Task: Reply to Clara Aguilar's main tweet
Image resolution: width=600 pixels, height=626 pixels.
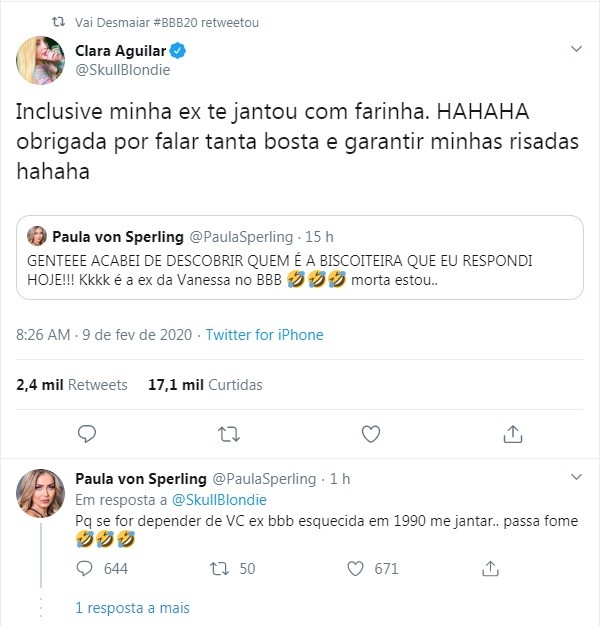Action: click(x=87, y=433)
